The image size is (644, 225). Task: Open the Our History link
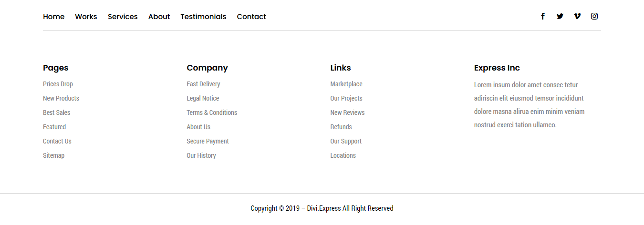point(201,155)
